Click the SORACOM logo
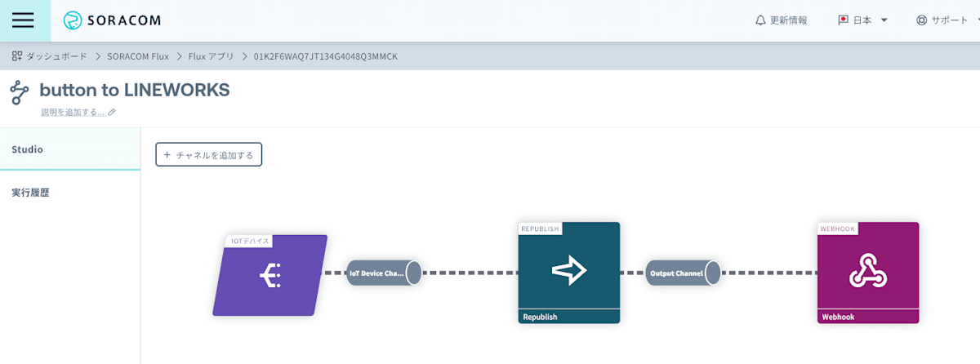The image size is (980, 364). tap(112, 20)
